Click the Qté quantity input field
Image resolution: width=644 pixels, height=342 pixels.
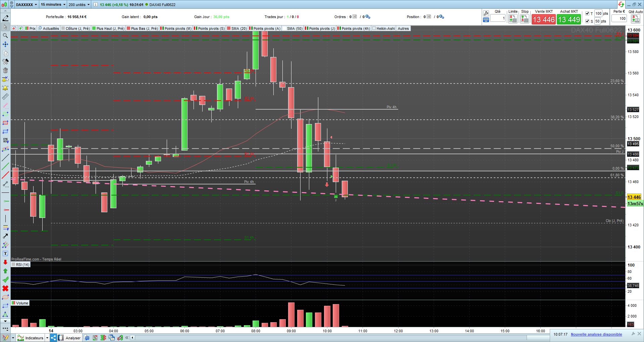click(498, 18)
